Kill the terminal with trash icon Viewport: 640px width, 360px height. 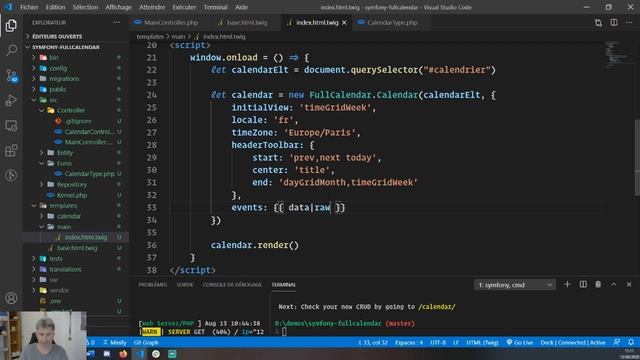[x=598, y=284]
